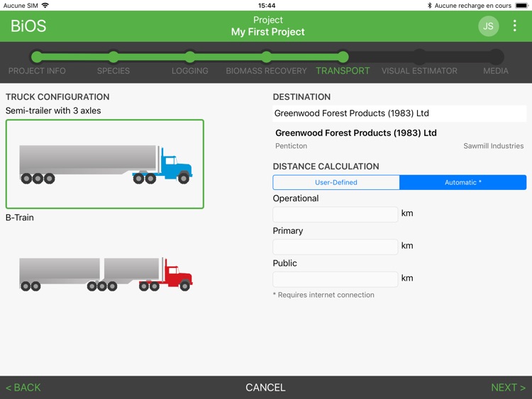Open the three-dot overflow menu
This screenshot has height=399, width=532.
[515, 26]
